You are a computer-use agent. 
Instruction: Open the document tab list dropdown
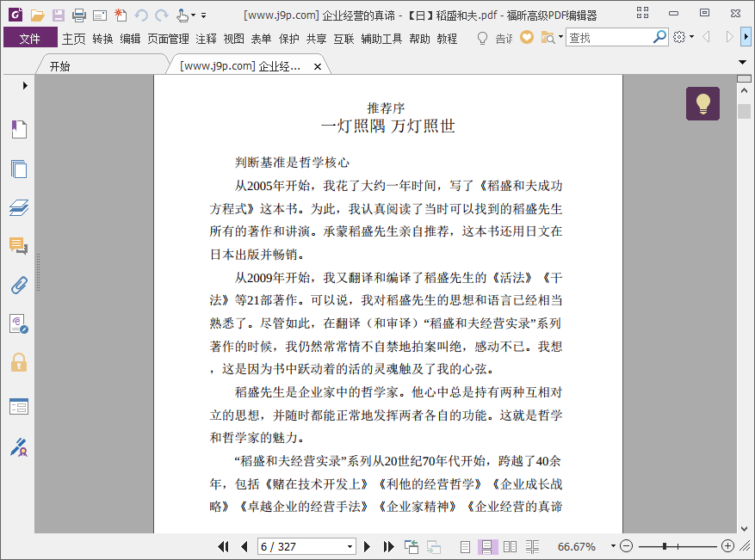pyautogui.click(x=742, y=62)
